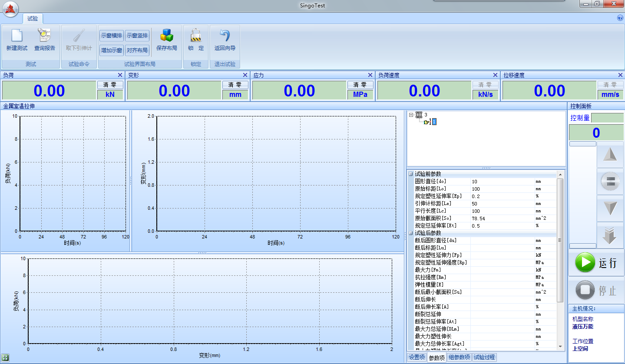Click the parameter list vertical scrollbar
Screen dimensions: 625x364
560,240
